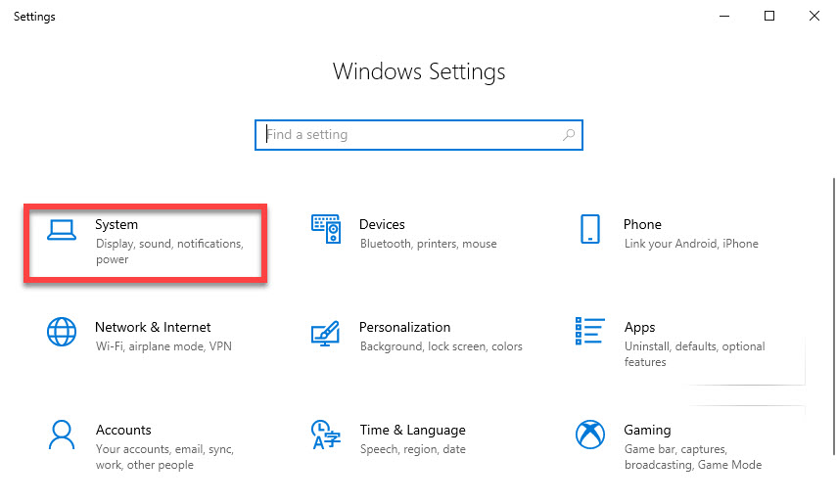This screenshot has height=504, width=837.
Task: Open the Devices keyboard and speaker icon
Action: click(326, 228)
